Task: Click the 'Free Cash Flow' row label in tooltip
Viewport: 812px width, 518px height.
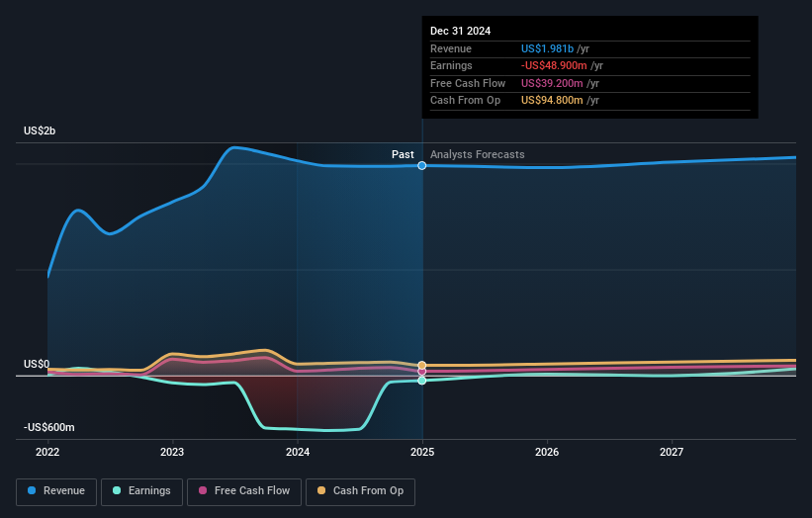Action: tap(468, 83)
